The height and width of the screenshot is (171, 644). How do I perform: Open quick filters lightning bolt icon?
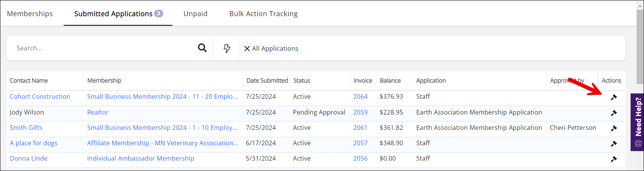[227, 48]
